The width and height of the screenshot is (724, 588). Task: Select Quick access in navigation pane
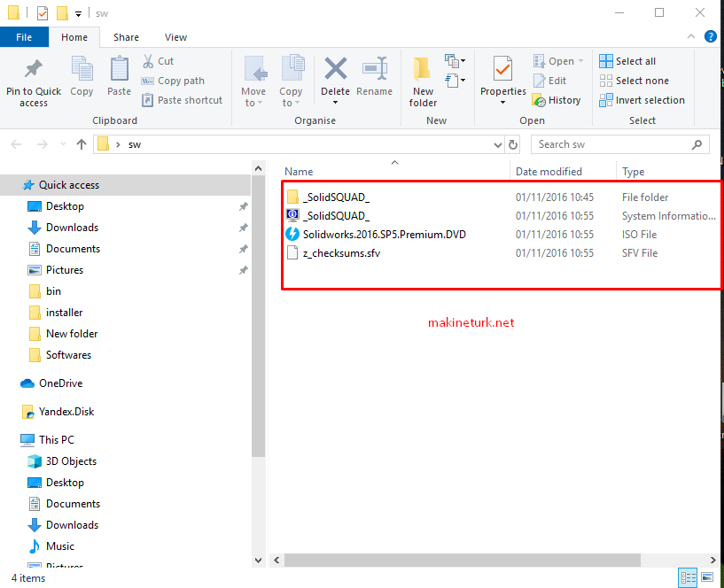tap(125, 185)
